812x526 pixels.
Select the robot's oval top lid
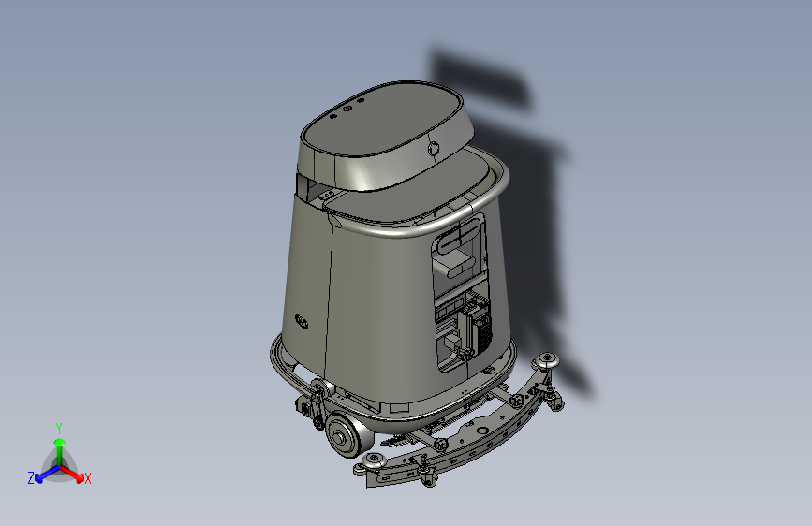(x=383, y=121)
